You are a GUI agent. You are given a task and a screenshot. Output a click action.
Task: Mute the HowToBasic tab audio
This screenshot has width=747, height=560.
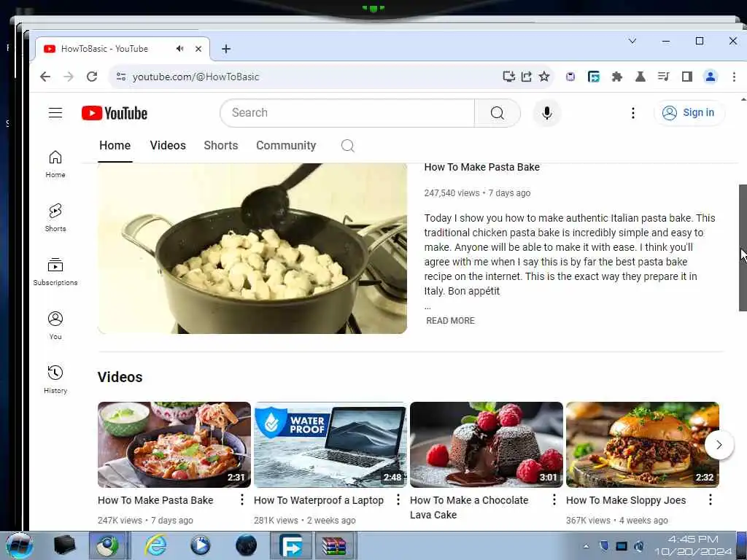point(179,49)
